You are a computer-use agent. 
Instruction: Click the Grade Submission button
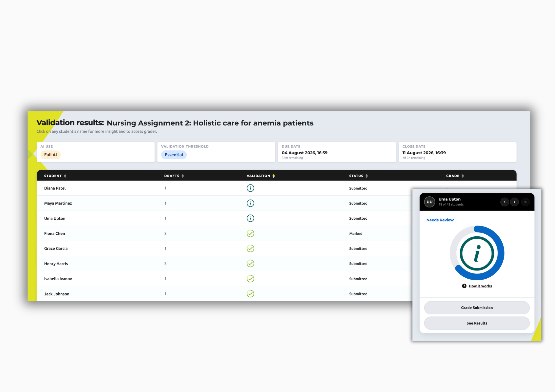coord(477,308)
